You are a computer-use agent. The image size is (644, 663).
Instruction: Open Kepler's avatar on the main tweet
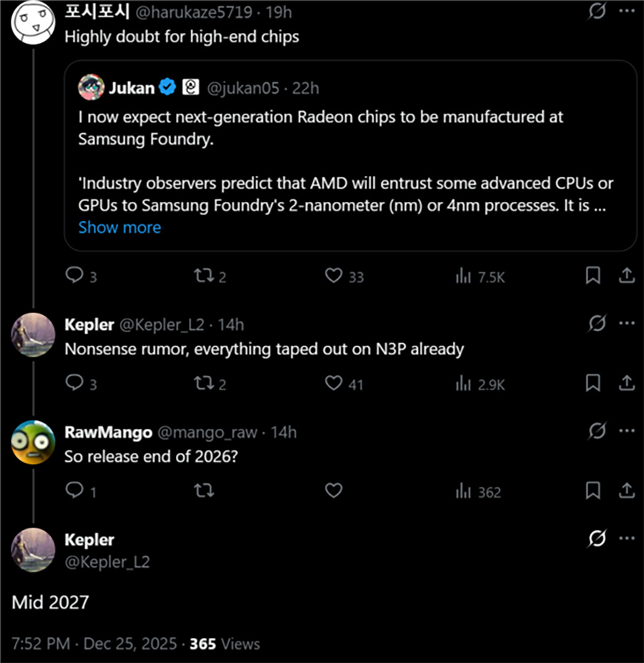click(33, 549)
